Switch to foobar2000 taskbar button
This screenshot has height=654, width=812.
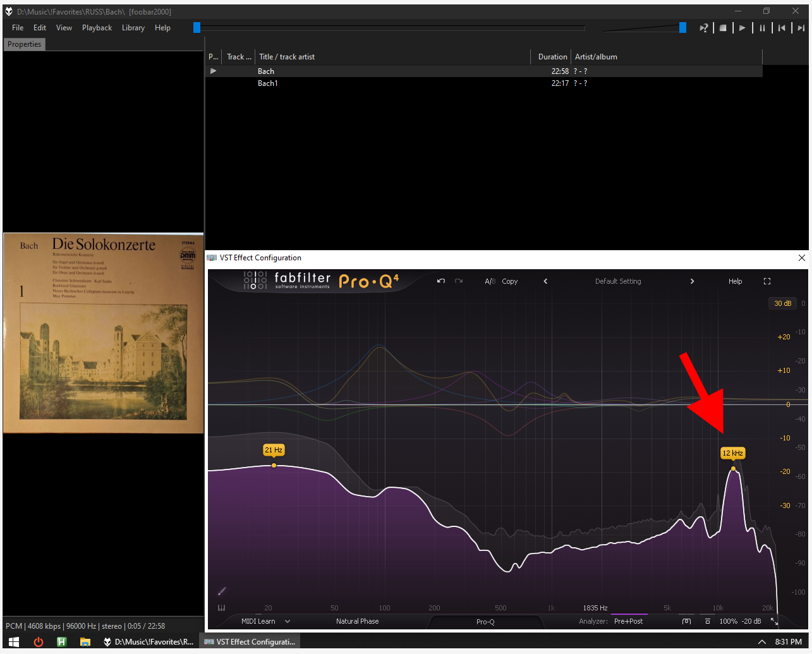pyautogui.click(x=148, y=642)
